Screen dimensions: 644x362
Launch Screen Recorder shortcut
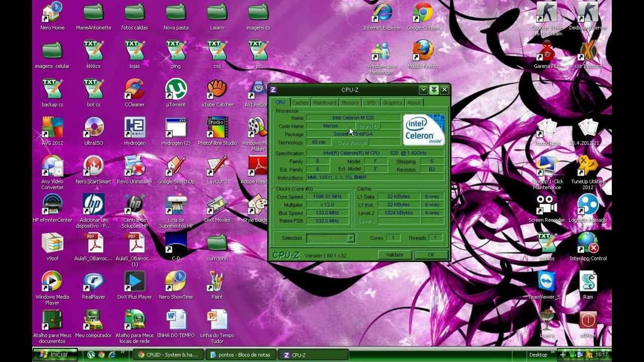(547, 209)
